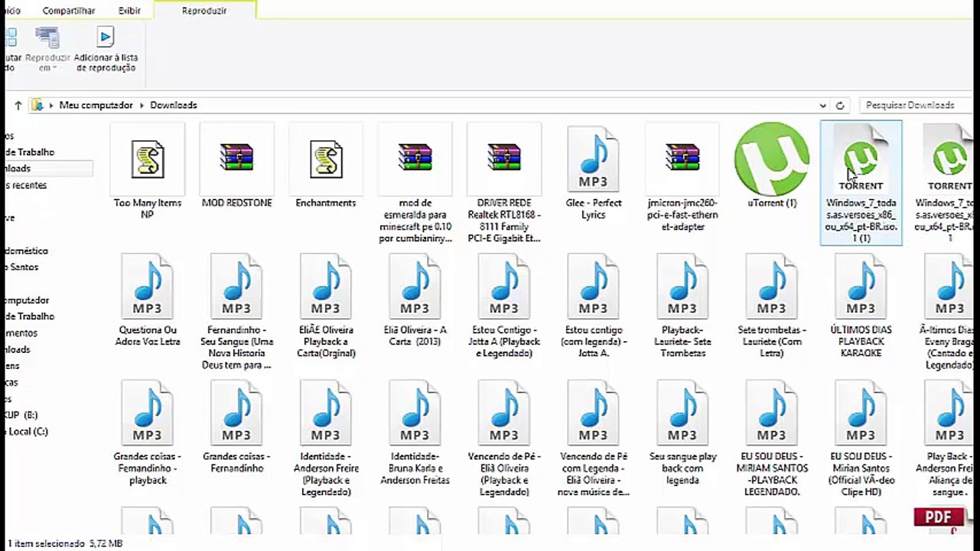The height and width of the screenshot is (551, 980).
Task: Select EU SOU DEUS - MIRIAM SANTOS -PLAYBACK LEGENDADO
Action: pyautogui.click(x=772, y=412)
